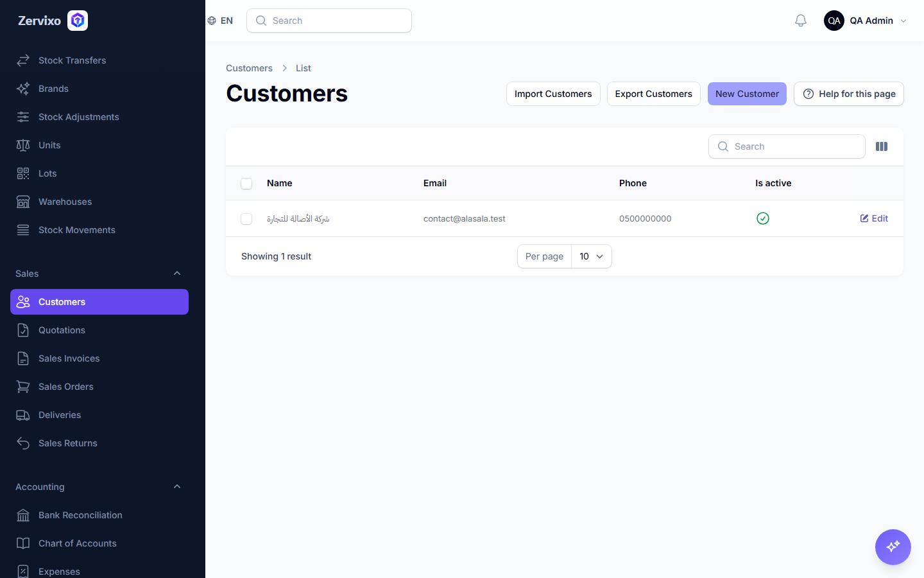Open the notifications bell
924x578 pixels.
click(x=801, y=21)
